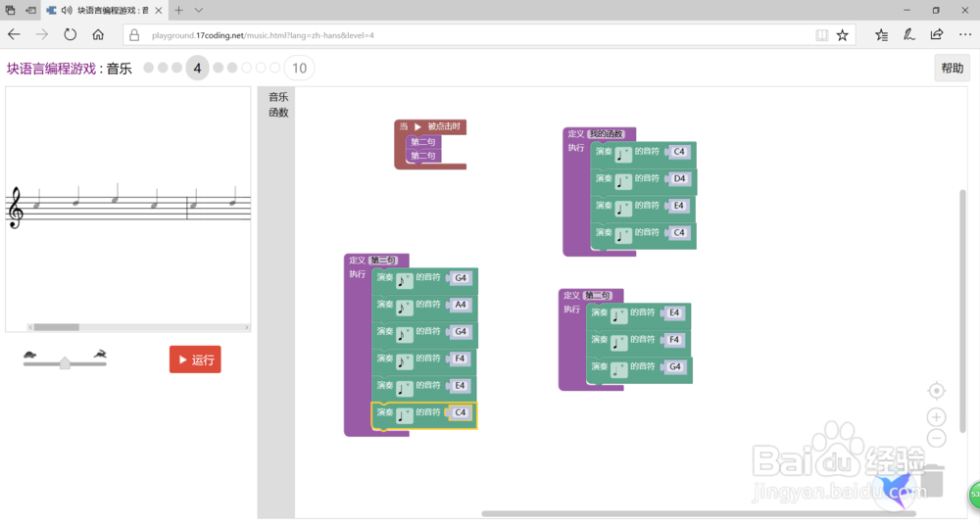Open D4 pitch dropdown in 我的函数
The width and height of the screenshot is (980, 525).
point(679,178)
